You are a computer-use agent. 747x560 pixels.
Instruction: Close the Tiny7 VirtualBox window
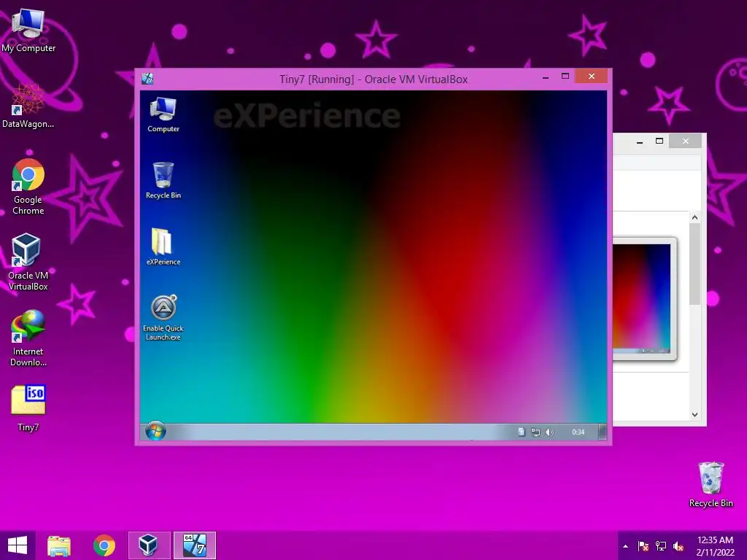coord(591,76)
